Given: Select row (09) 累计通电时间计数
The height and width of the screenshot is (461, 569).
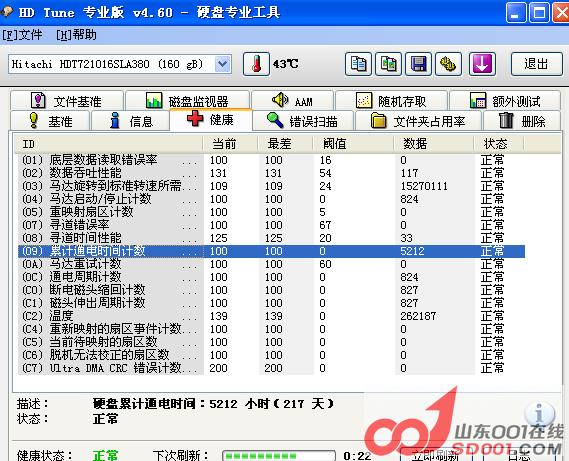Looking at the screenshot, I should 271,251.
